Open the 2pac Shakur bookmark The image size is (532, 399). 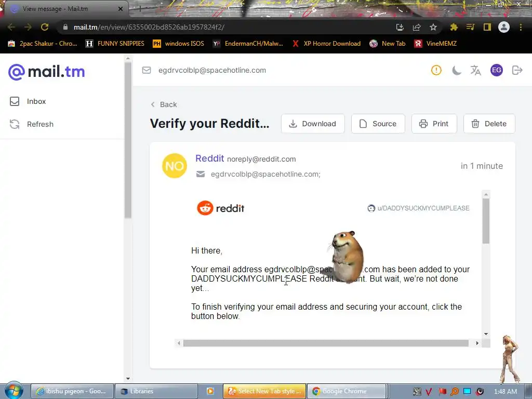tap(43, 44)
